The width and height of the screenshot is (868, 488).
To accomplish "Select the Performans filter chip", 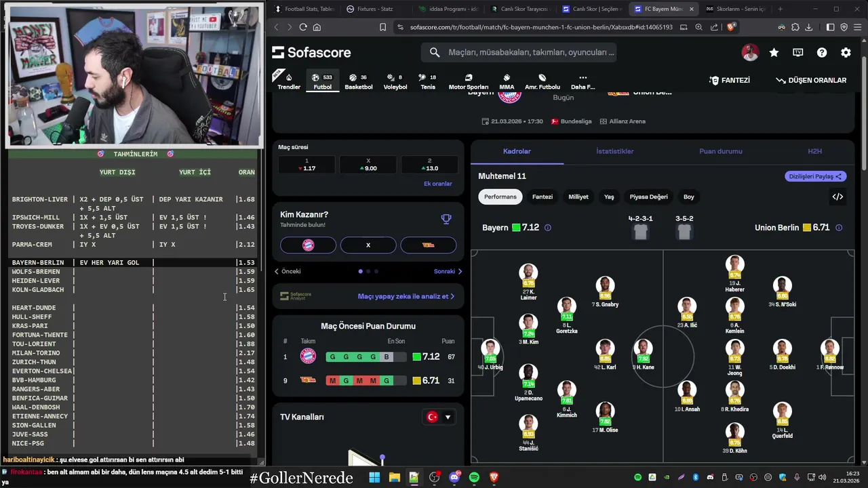I will click(500, 197).
